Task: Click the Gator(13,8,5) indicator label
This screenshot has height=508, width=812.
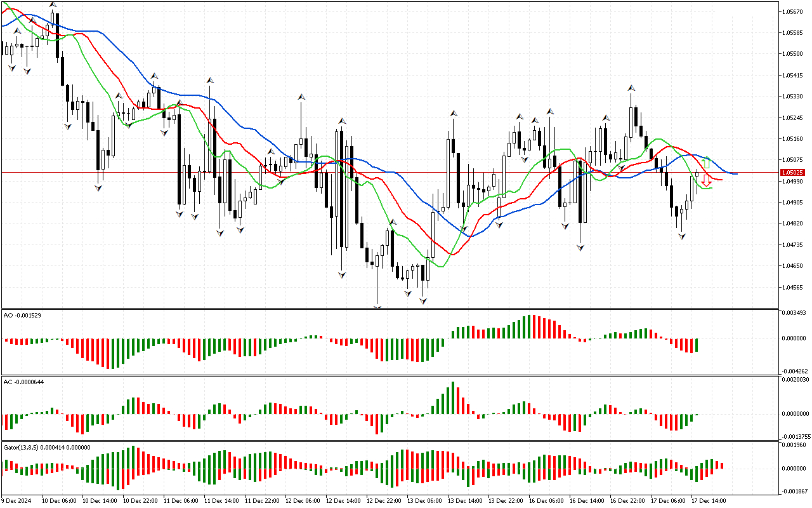Action: pos(47,447)
